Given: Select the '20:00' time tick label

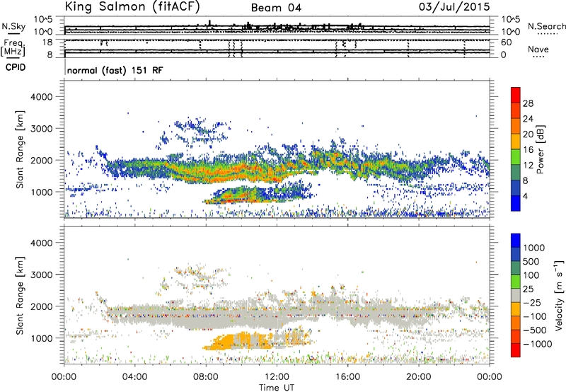Looking at the screenshot, I should [419, 377].
